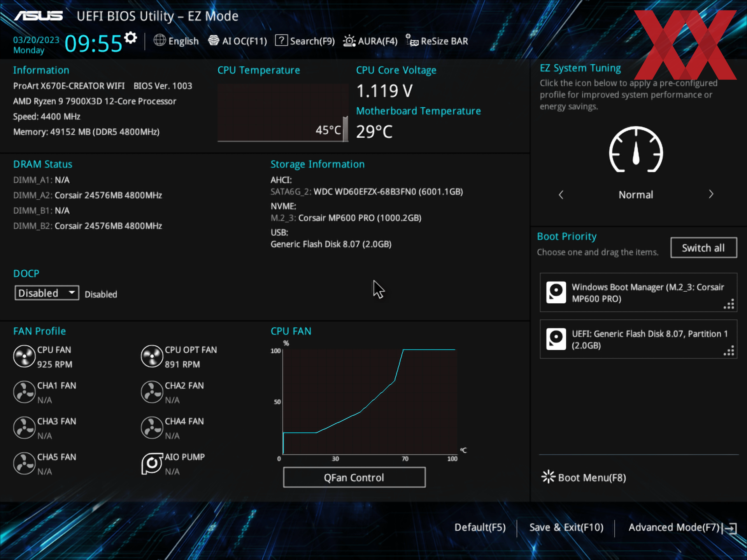Go to next EZ tuning profile
The image size is (747, 560).
click(x=711, y=194)
